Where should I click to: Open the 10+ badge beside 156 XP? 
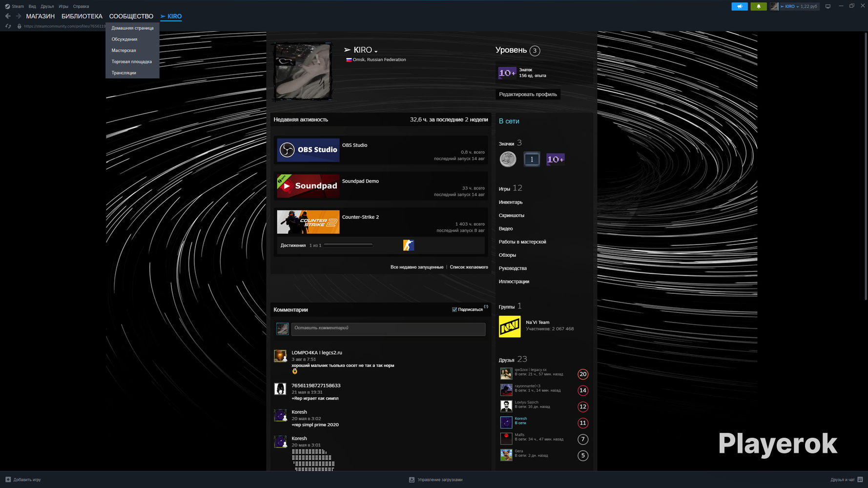pyautogui.click(x=507, y=73)
